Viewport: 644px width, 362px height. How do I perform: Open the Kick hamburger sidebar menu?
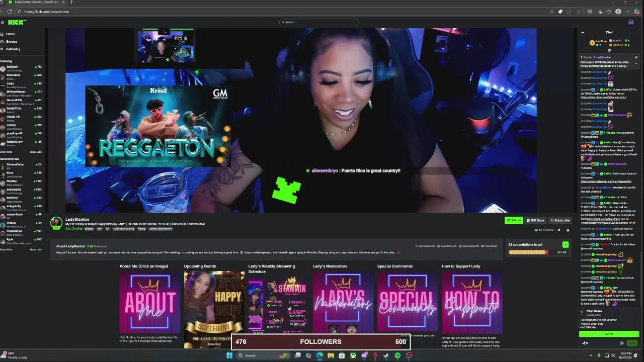[x=3, y=22]
